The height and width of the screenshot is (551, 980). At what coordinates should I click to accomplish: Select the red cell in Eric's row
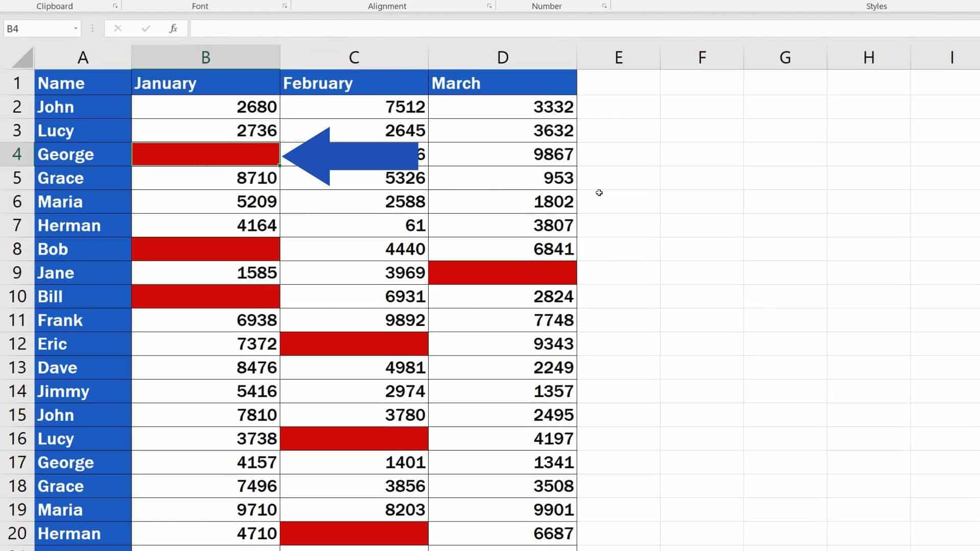pos(354,343)
